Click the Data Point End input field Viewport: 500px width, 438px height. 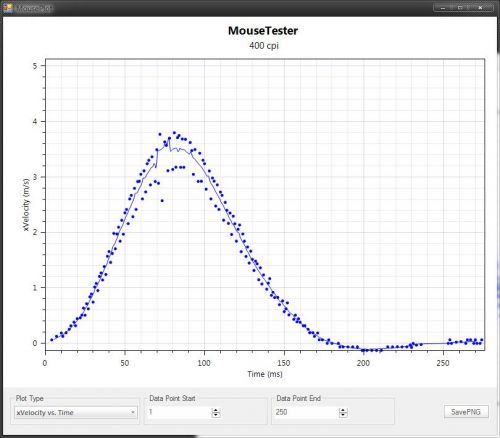306,413
